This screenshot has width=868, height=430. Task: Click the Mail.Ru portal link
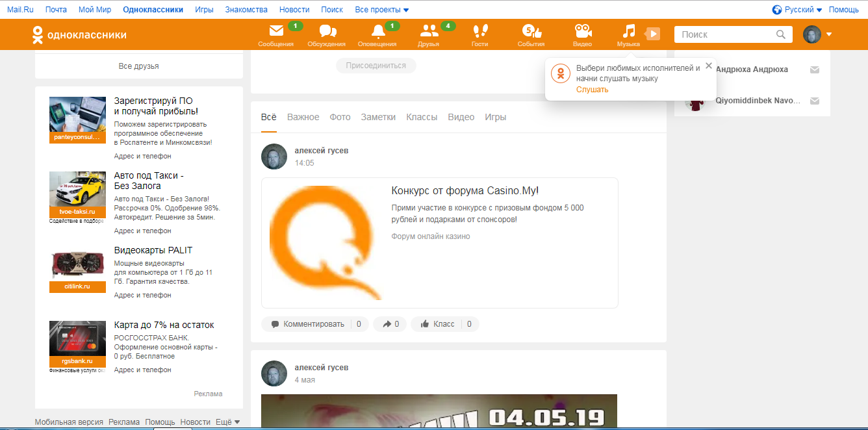click(x=21, y=10)
